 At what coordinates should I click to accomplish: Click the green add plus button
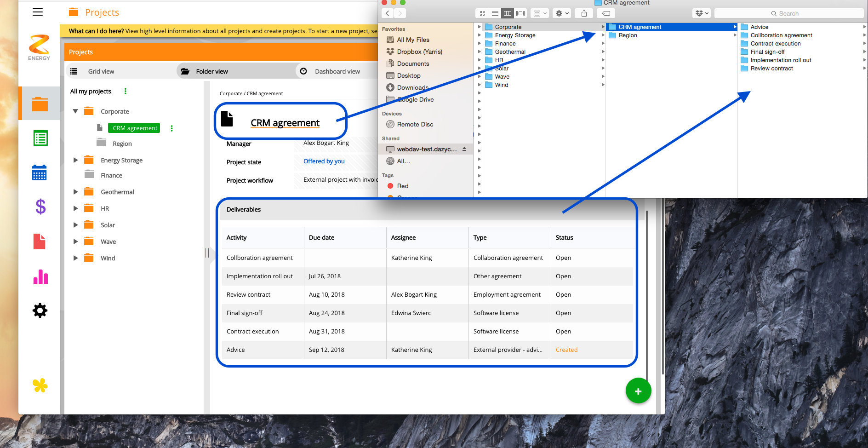click(x=638, y=391)
